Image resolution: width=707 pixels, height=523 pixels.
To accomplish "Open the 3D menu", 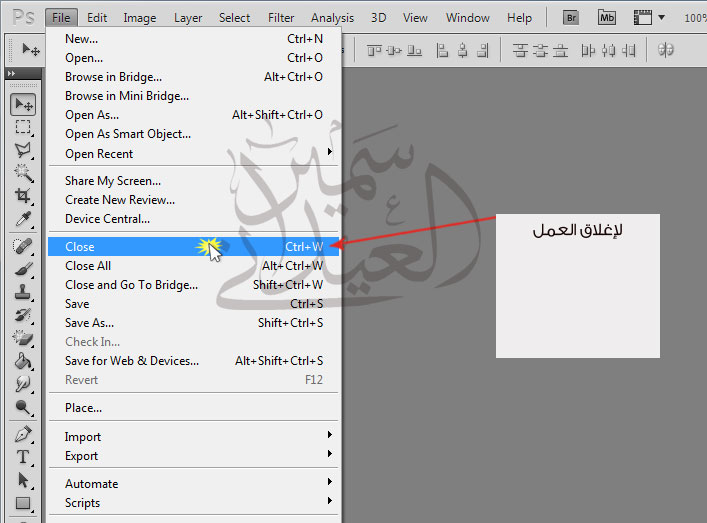I will coord(379,18).
